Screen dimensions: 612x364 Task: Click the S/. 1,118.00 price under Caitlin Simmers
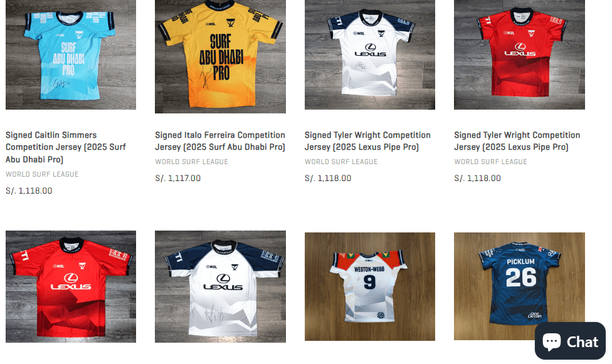[29, 191]
